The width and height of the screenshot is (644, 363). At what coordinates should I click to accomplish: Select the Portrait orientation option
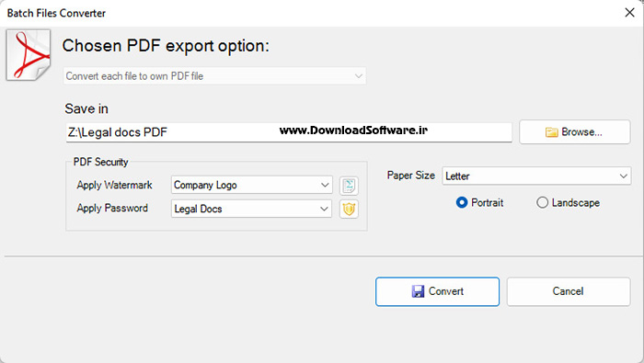(479, 202)
